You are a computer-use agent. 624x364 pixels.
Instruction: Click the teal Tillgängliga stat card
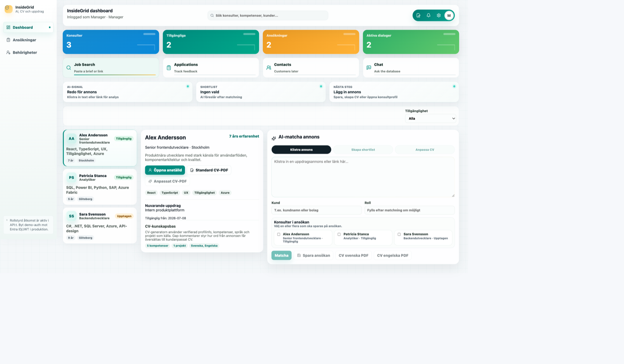211,42
